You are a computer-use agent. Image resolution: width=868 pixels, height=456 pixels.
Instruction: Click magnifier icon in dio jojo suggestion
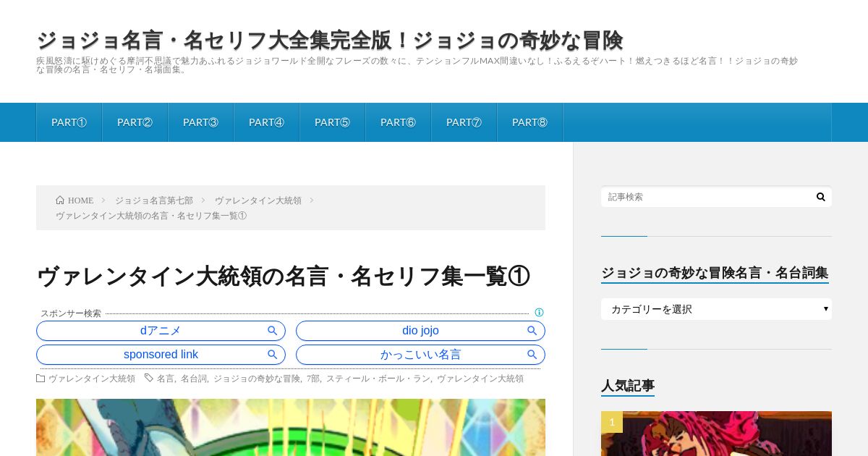coord(532,331)
